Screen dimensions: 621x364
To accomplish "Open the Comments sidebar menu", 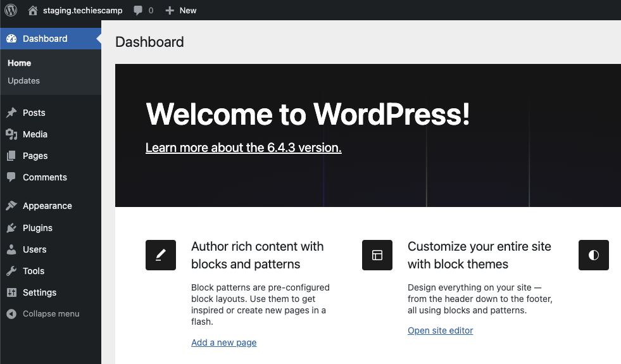I will pyautogui.click(x=45, y=177).
